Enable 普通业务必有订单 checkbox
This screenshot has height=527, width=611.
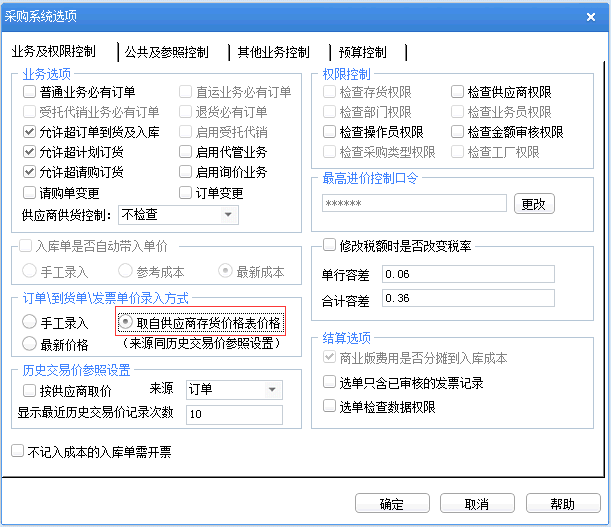pyautogui.click(x=30, y=92)
